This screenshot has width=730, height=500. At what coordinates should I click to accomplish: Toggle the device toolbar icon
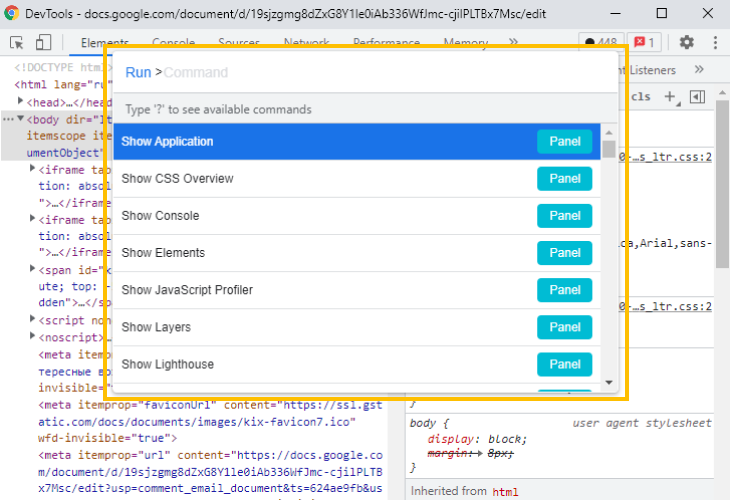43,43
